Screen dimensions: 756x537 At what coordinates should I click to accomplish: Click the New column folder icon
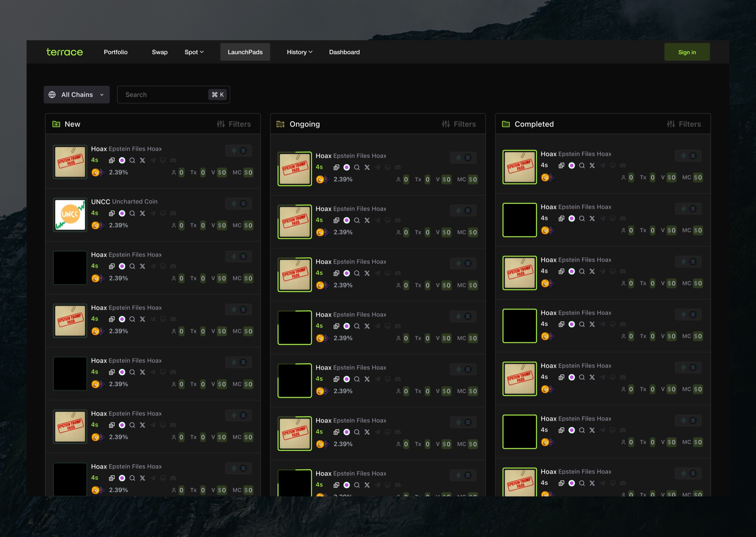56,124
